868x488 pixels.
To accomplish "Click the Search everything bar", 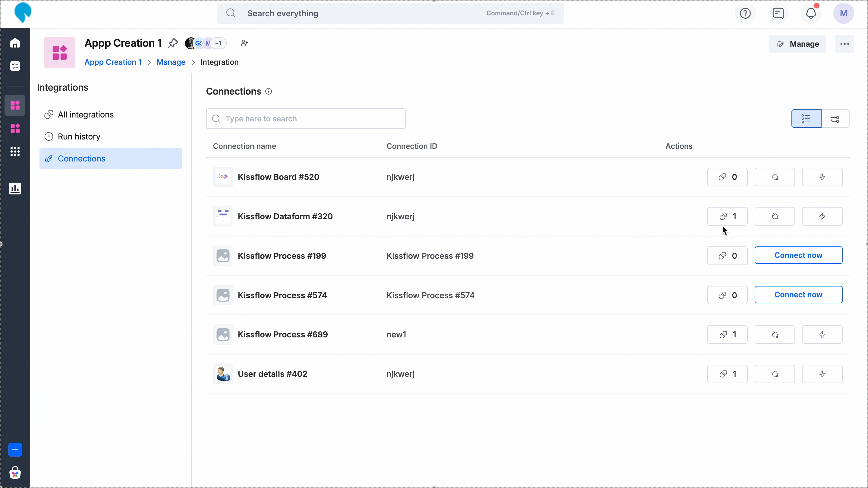I will (x=391, y=14).
